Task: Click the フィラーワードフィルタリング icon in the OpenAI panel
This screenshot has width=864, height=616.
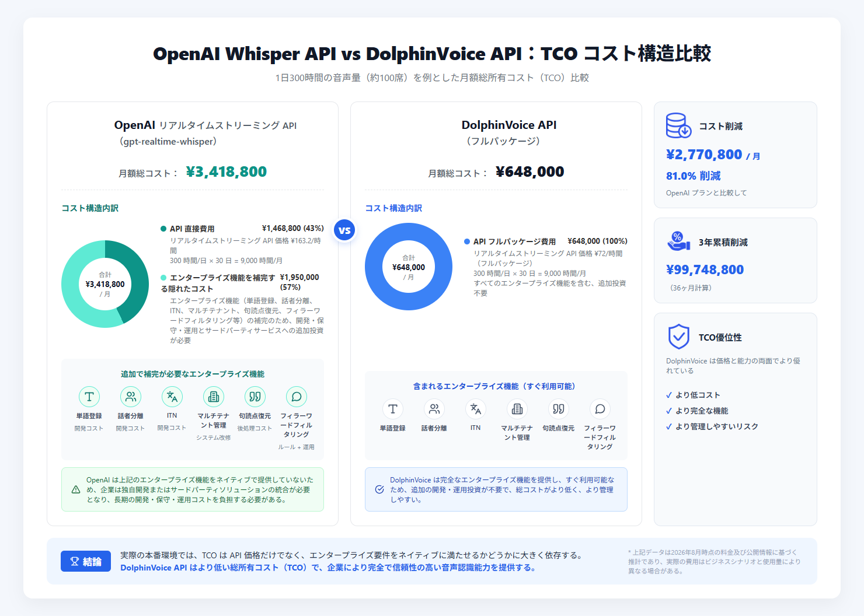Action: pyautogui.click(x=297, y=397)
